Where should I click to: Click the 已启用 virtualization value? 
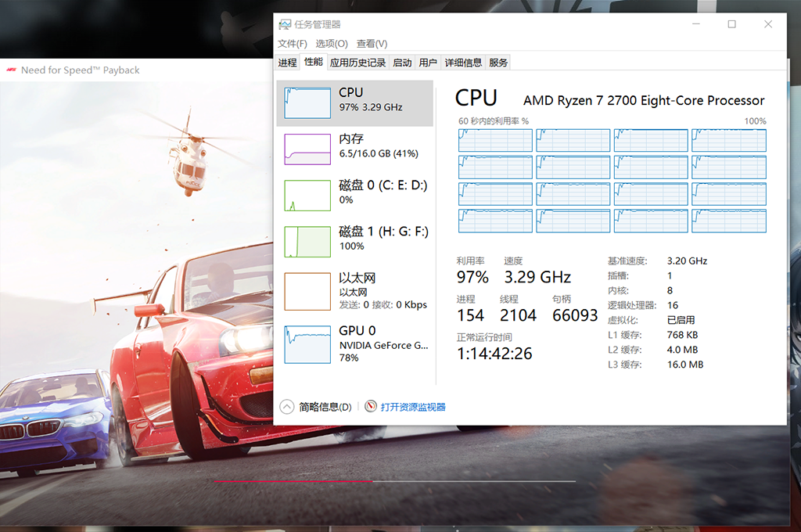click(x=681, y=320)
